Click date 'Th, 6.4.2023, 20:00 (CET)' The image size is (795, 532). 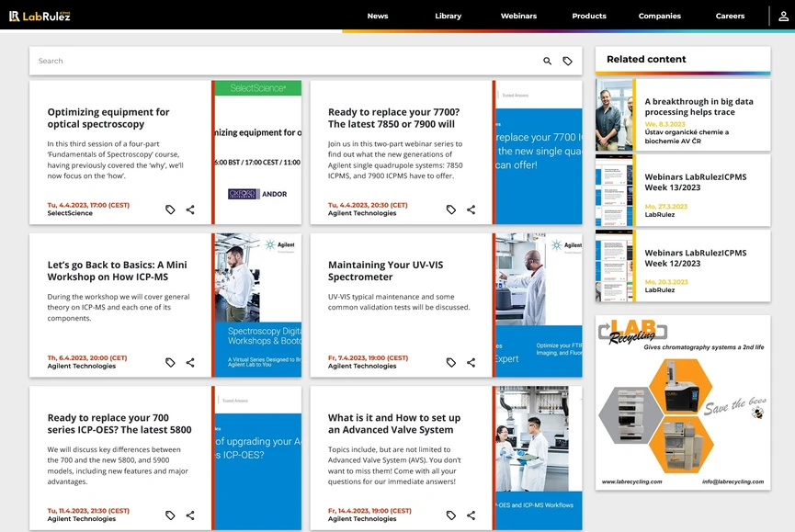click(x=87, y=357)
